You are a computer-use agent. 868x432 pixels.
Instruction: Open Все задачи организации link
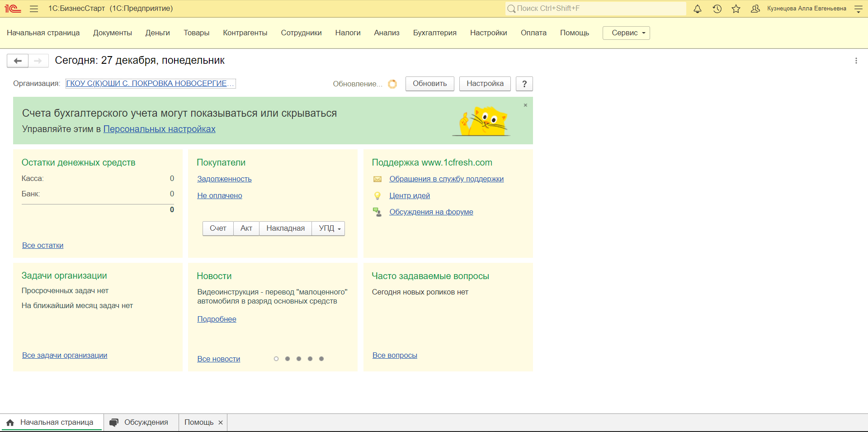point(65,356)
